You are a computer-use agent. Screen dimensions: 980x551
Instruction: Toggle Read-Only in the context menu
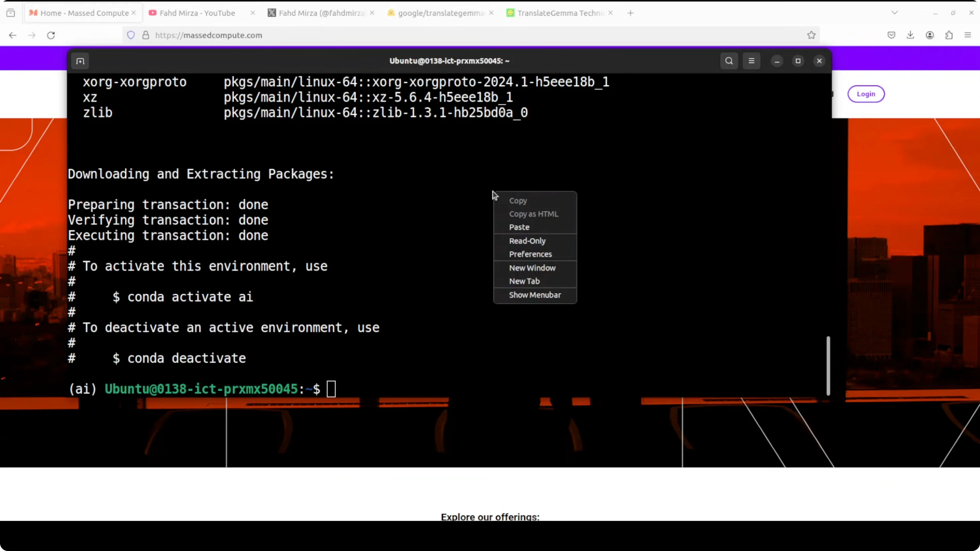point(527,241)
